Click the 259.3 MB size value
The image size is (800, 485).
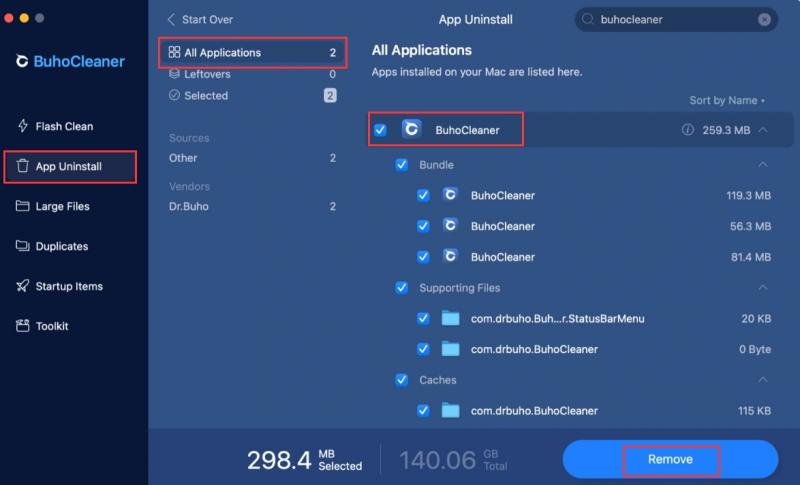coord(726,130)
